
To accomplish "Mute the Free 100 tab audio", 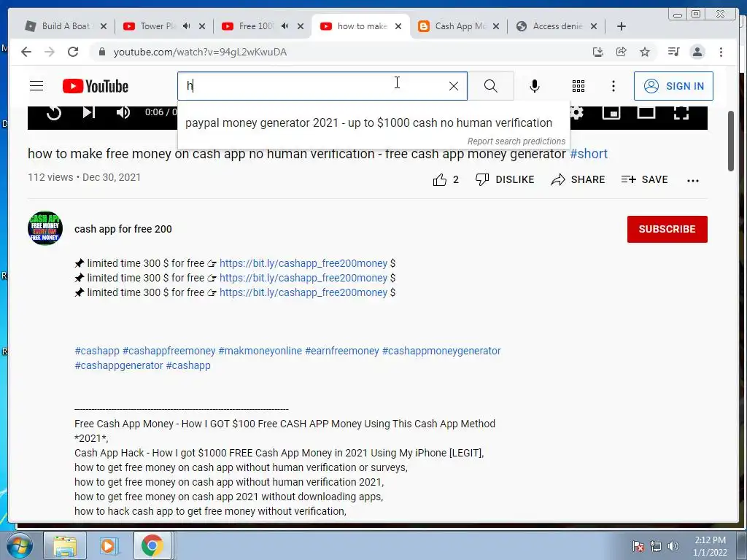I will (285, 26).
